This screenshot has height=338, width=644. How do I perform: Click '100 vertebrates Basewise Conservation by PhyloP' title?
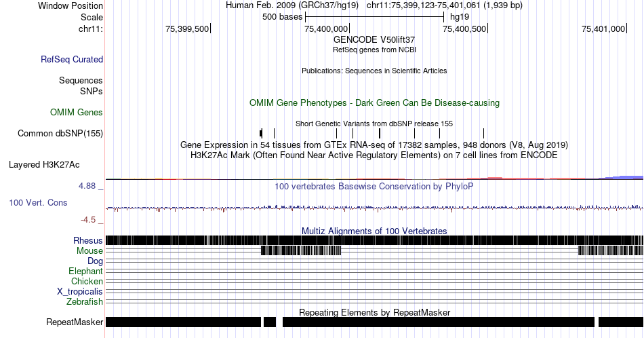tap(374, 186)
